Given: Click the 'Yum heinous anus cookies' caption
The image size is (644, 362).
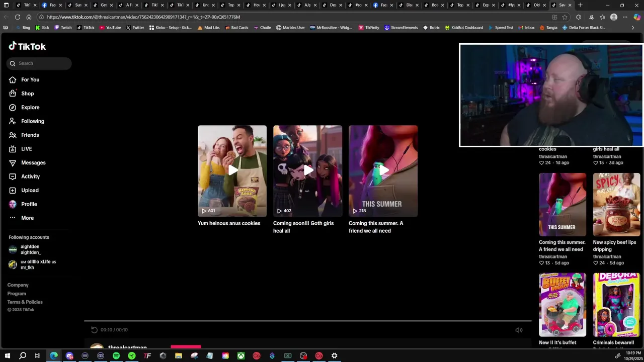Looking at the screenshot, I should point(229,223).
